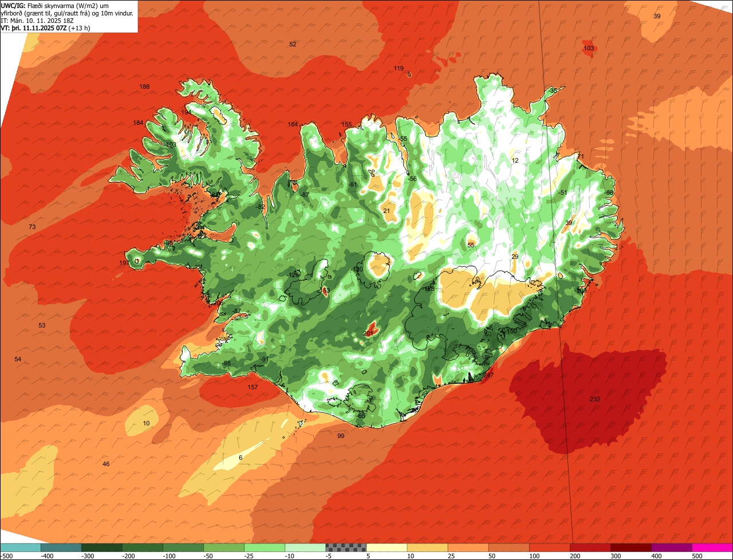Click the value -91 in southwest Iceland
This screenshot has height=560, width=733.
pyautogui.click(x=264, y=359)
